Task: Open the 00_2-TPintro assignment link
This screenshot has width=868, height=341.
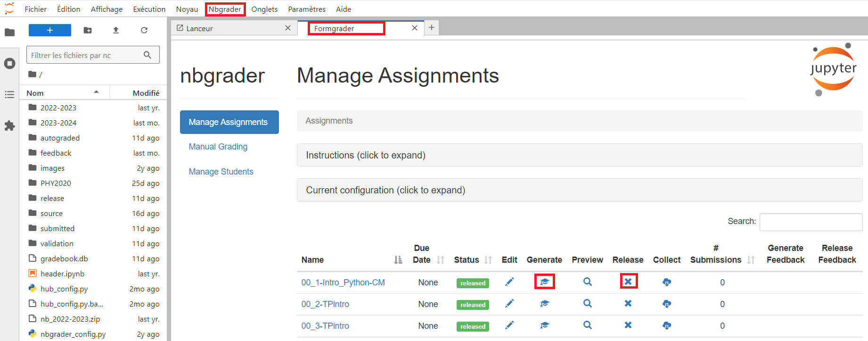Action: point(325,304)
